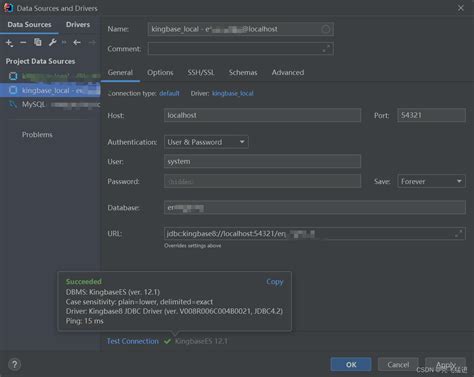Image resolution: width=474 pixels, height=377 pixels.
Task: Click the Succeeded status text
Action: coord(84,282)
